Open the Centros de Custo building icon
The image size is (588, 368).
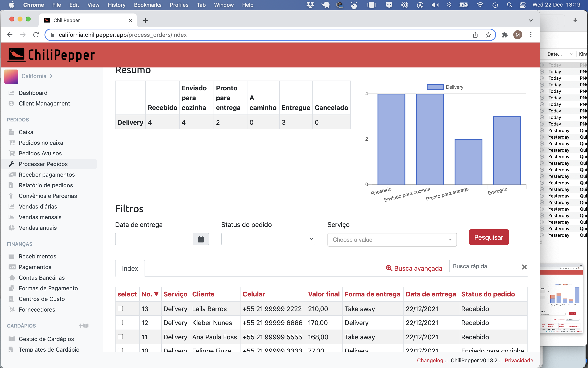click(11, 299)
